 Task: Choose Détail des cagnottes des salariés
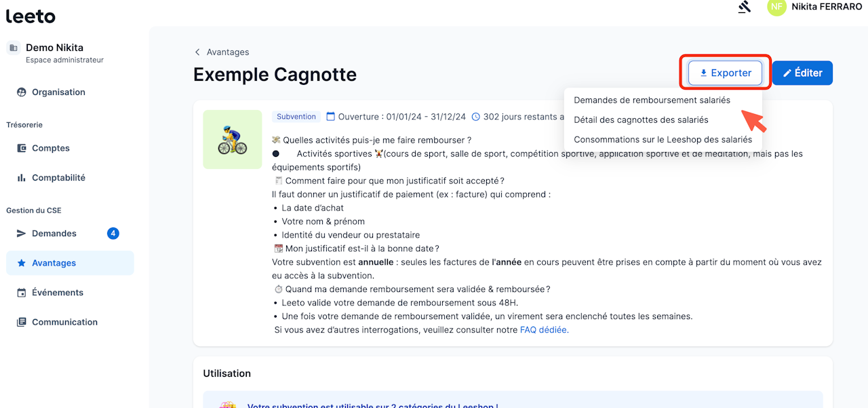pyautogui.click(x=641, y=120)
